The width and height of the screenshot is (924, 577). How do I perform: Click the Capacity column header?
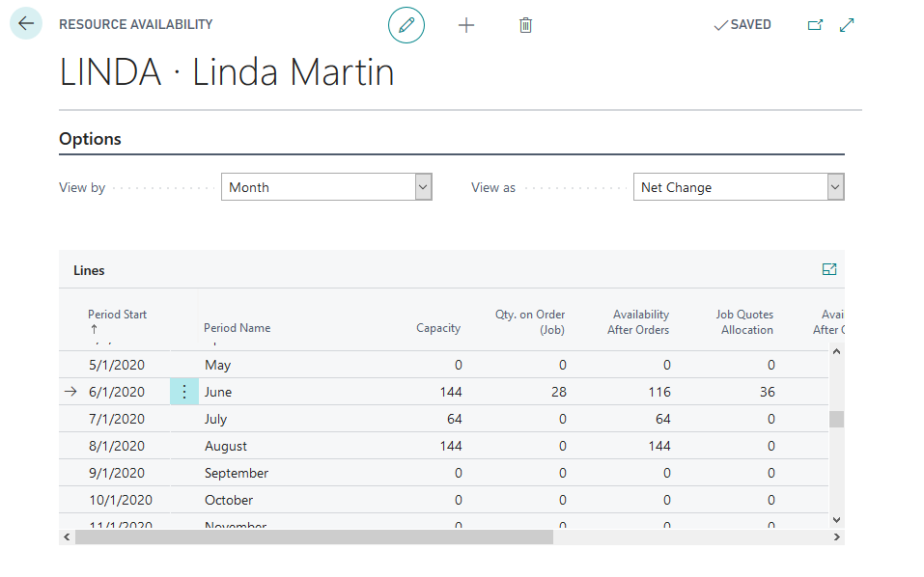coord(437,328)
